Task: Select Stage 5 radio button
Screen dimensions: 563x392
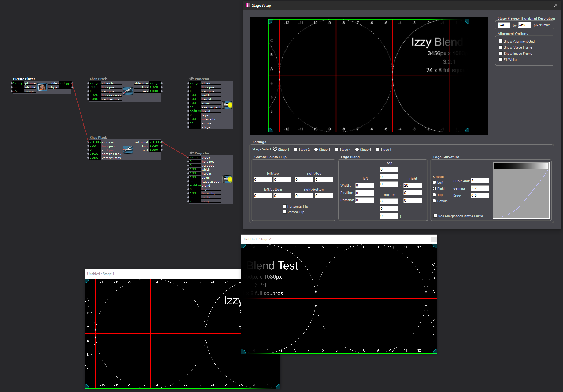Action: tap(357, 150)
